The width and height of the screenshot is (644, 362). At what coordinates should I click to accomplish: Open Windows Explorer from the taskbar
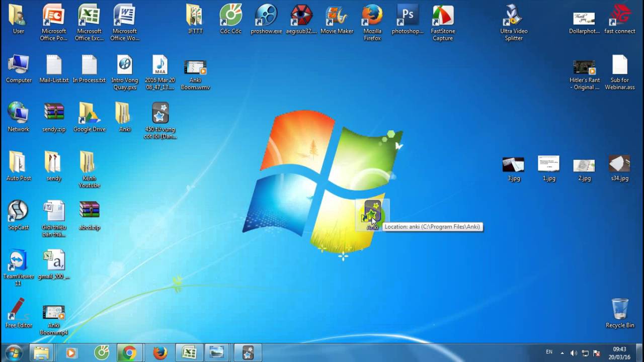(x=41, y=353)
